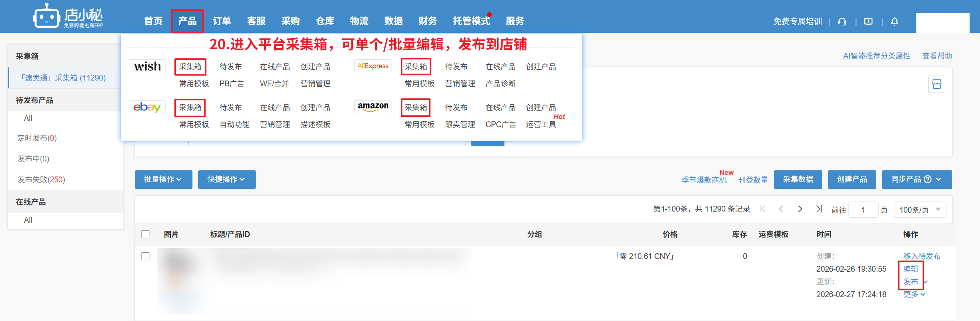Open the help book icon
The width and height of the screenshot is (980, 321).
(869, 22)
